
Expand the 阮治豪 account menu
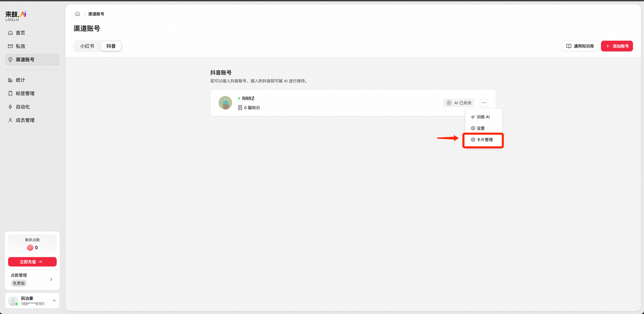53,300
